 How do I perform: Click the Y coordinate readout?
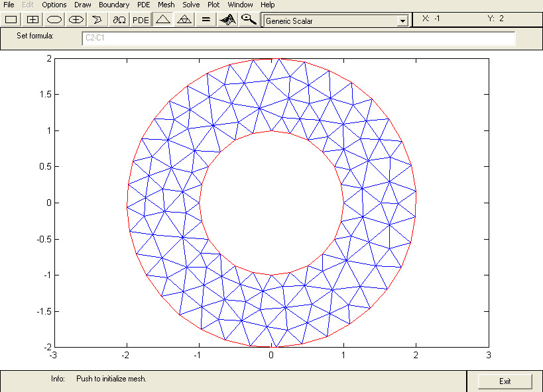(x=495, y=19)
